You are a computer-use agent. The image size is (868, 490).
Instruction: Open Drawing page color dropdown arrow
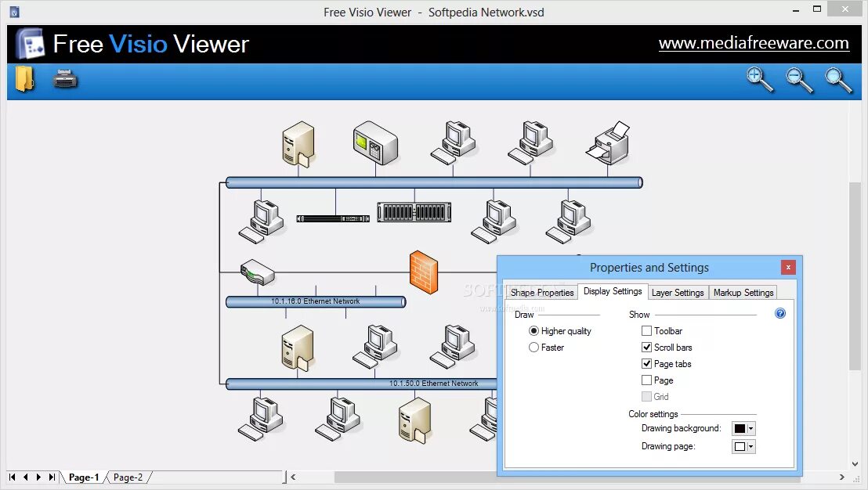(x=751, y=447)
